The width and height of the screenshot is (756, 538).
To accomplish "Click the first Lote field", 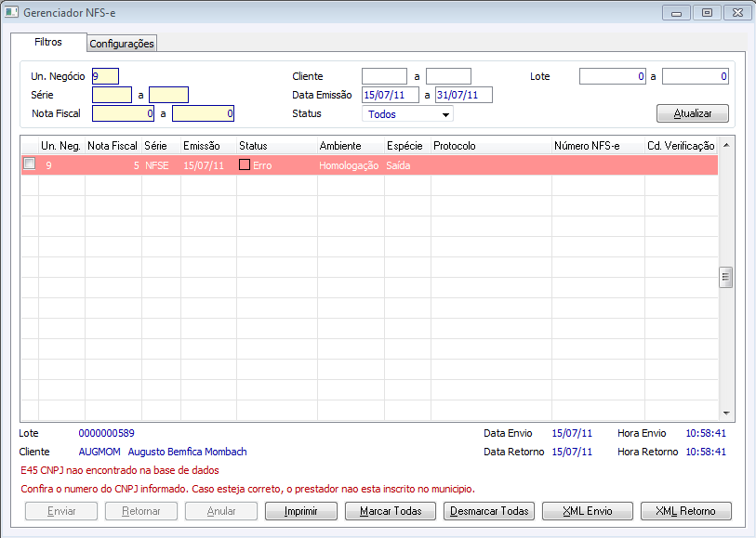I will [612, 76].
